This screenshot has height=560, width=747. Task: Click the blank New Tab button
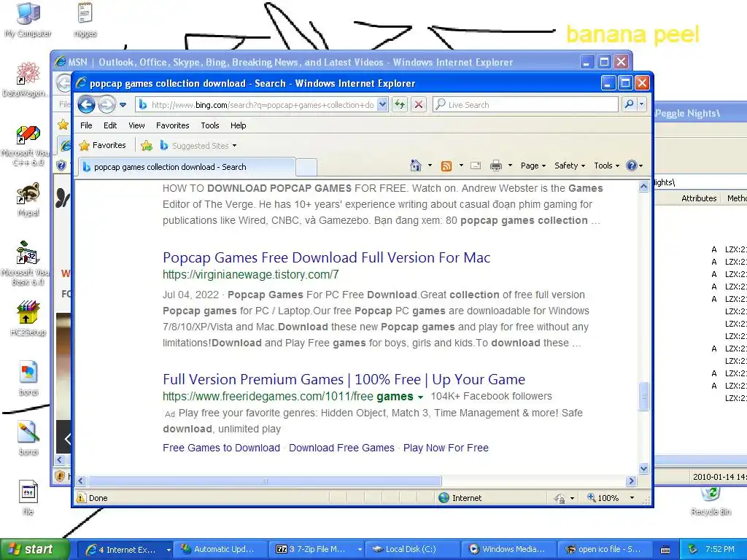pyautogui.click(x=306, y=167)
